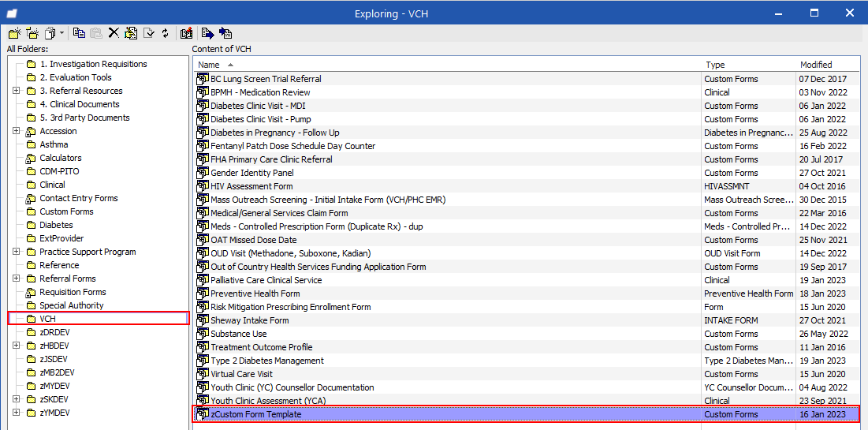The image size is (868, 430).
Task: Click the OAT Missed Dose Date icon
Action: [203, 240]
